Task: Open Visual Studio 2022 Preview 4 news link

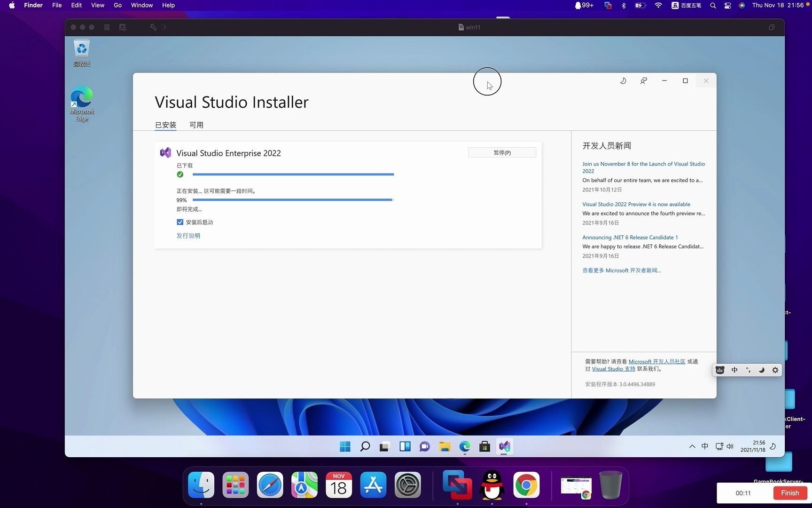Action: pos(636,204)
